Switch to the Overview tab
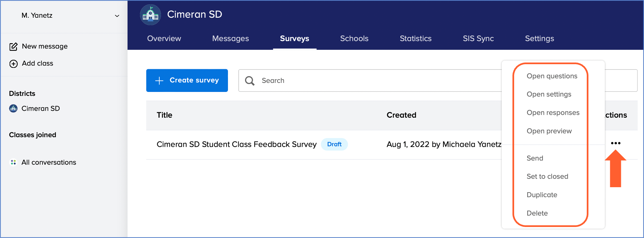 click(x=164, y=38)
